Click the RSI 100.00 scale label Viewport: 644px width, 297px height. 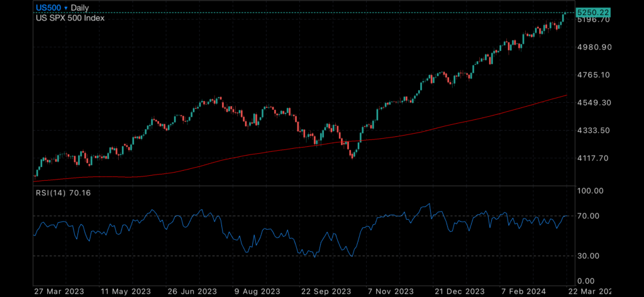pos(590,191)
